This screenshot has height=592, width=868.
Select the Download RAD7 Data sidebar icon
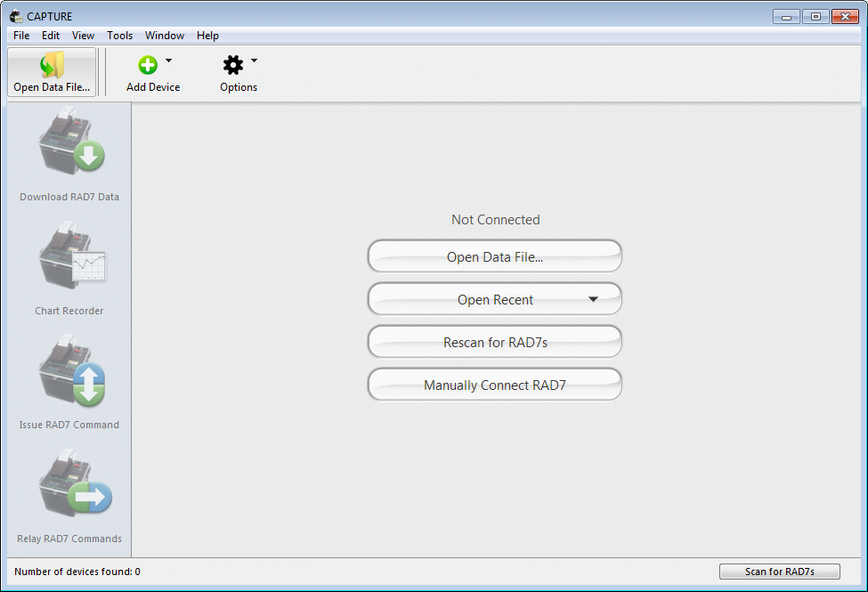pyautogui.click(x=71, y=141)
